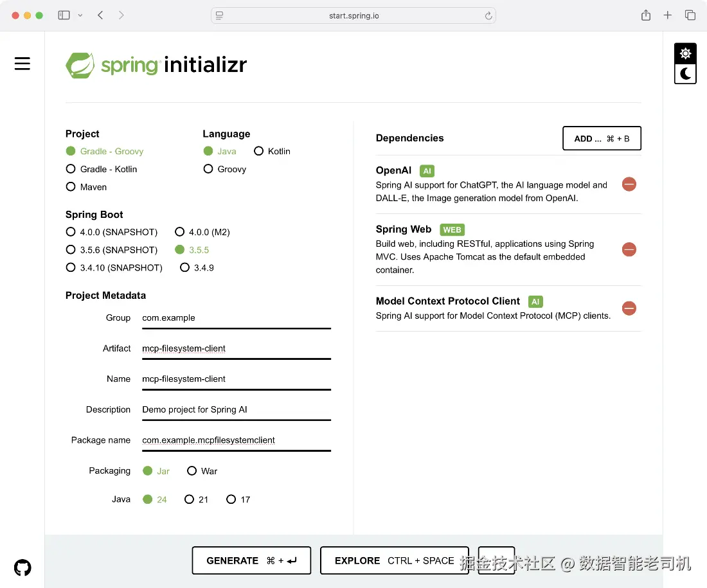Click AI badge beside Model Context Protocol Client

pos(535,301)
